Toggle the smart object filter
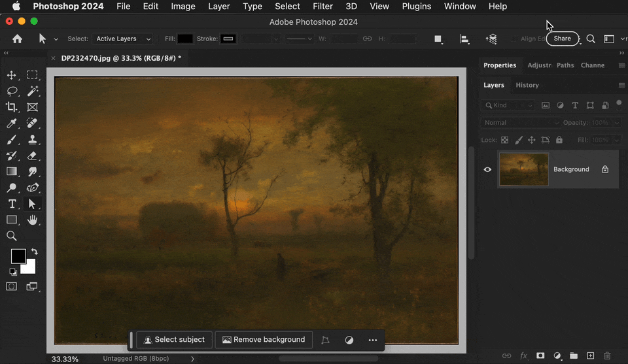628x364 pixels. pyautogui.click(x=605, y=105)
